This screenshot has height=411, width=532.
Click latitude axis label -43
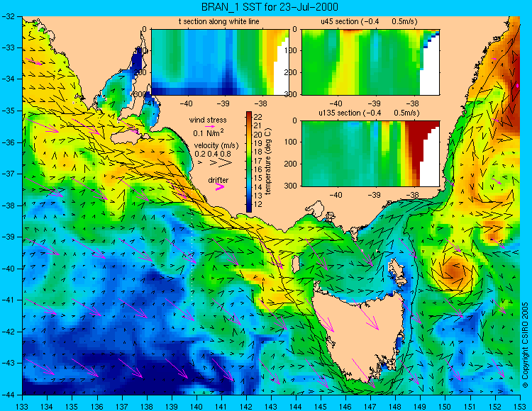(8, 363)
